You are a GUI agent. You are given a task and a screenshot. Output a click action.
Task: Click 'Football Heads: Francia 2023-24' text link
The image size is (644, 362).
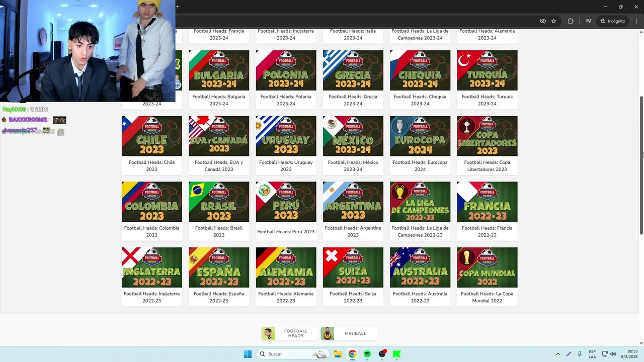coord(219,34)
